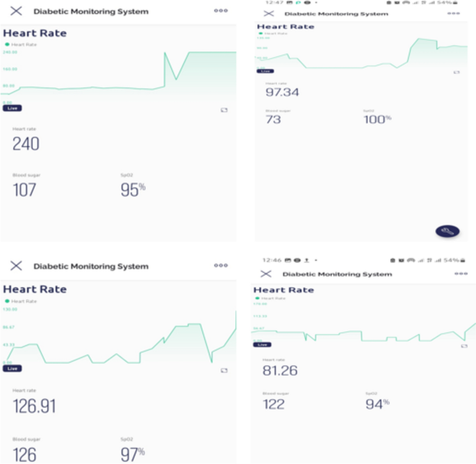Expand chart on heart rate 126.91 panel
476x464 pixels.
224,370
